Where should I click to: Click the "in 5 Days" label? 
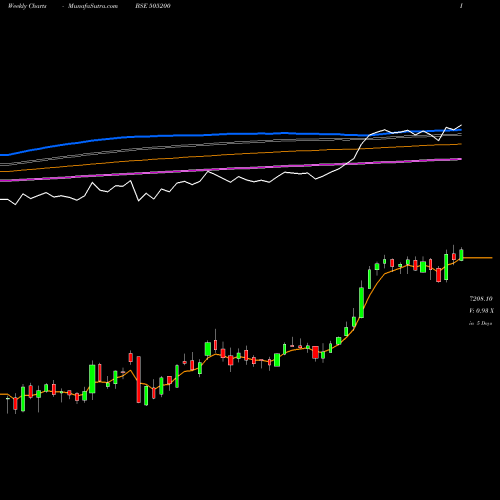pos(480,323)
